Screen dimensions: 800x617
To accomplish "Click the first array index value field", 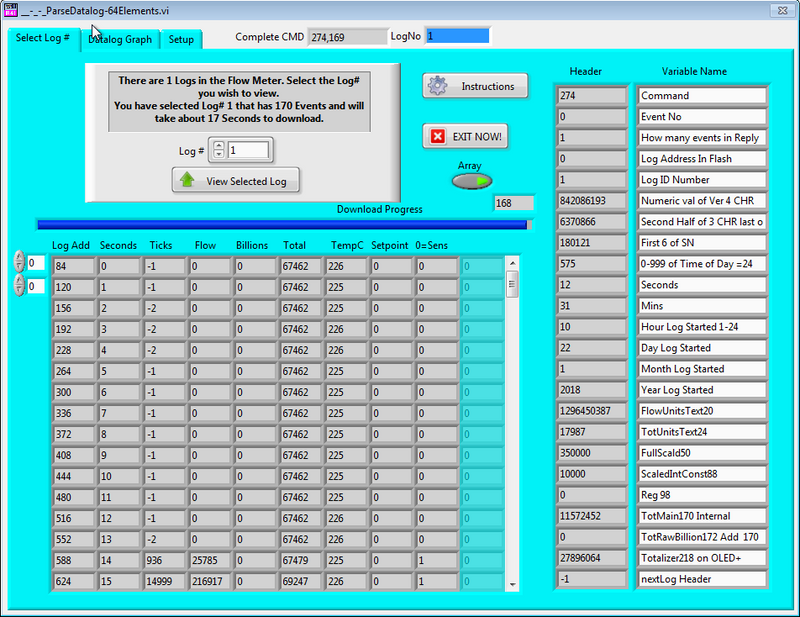I will point(36,263).
